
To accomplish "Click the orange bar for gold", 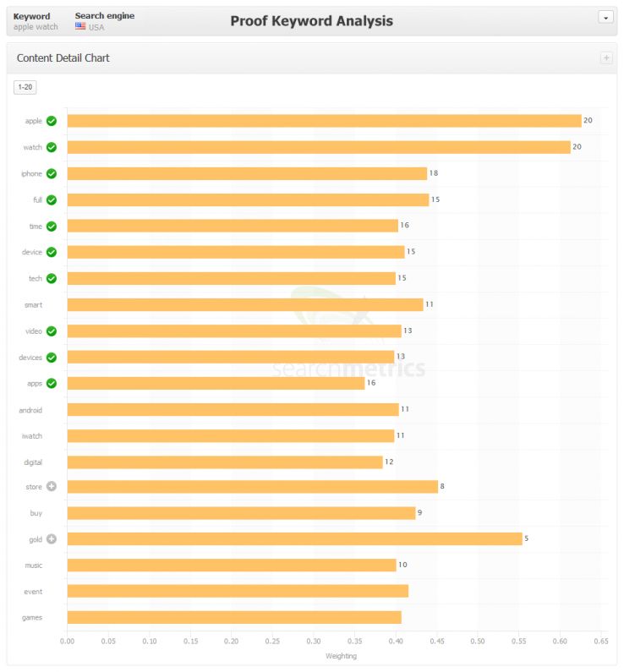I will tap(294, 538).
